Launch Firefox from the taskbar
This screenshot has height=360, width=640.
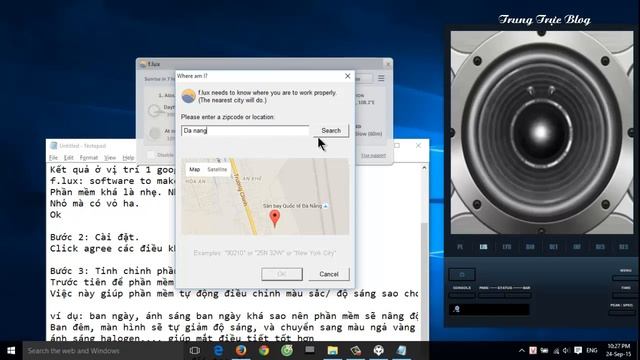241,351
